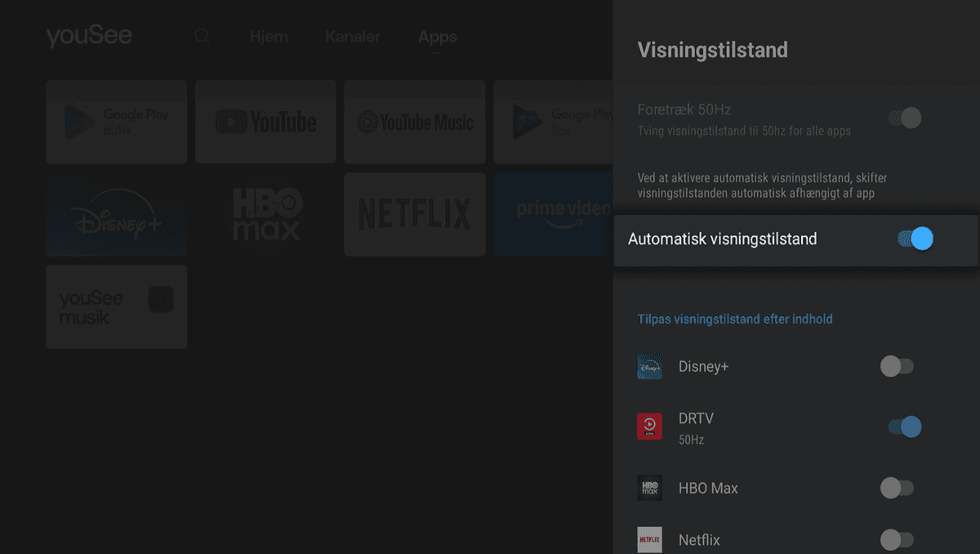Launch the YouTube app tile

265,121
